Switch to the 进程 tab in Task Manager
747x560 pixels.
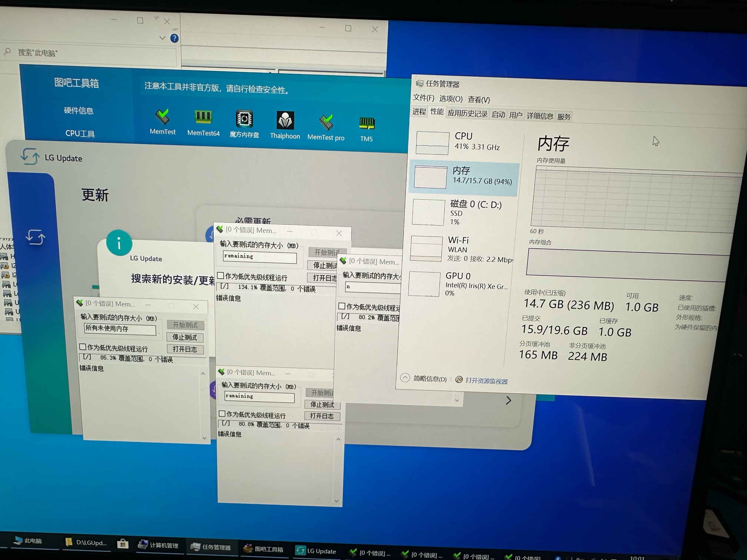click(x=419, y=111)
